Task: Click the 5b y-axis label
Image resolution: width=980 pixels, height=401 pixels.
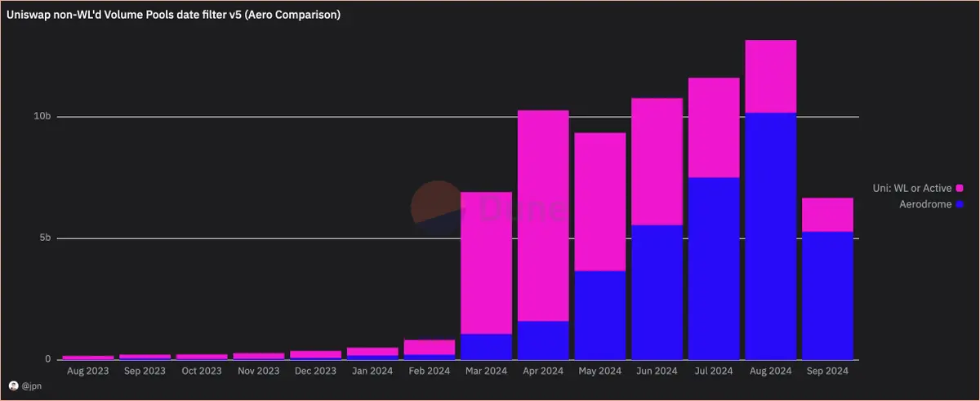Action: point(45,238)
